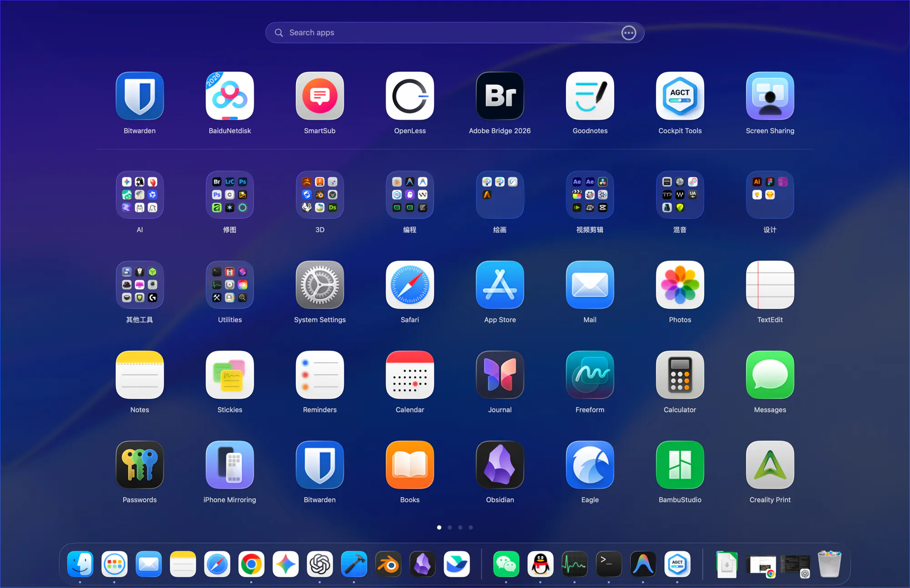This screenshot has height=588, width=910.
Task: Launch Xcode from the Dock
Action: point(354,564)
